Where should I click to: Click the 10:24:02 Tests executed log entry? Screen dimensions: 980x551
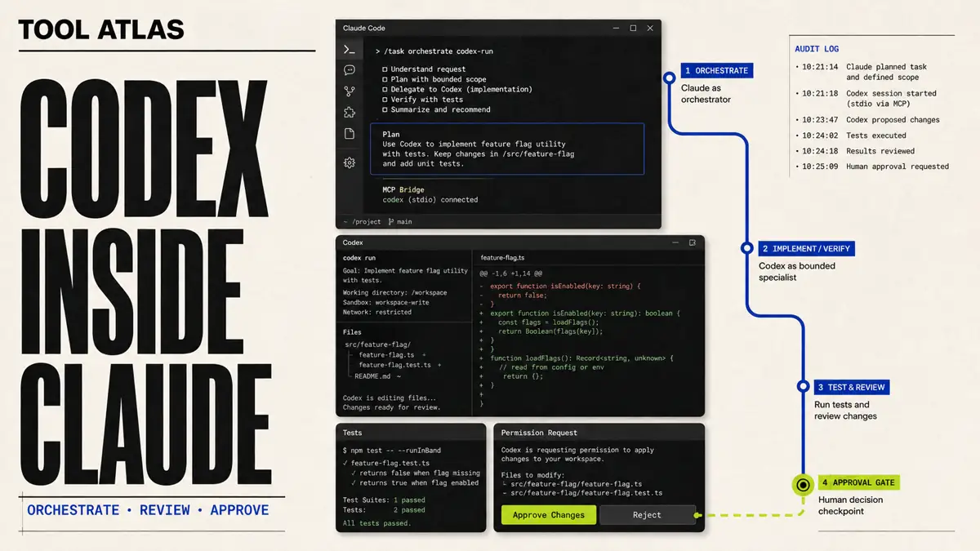pyautogui.click(x=851, y=136)
